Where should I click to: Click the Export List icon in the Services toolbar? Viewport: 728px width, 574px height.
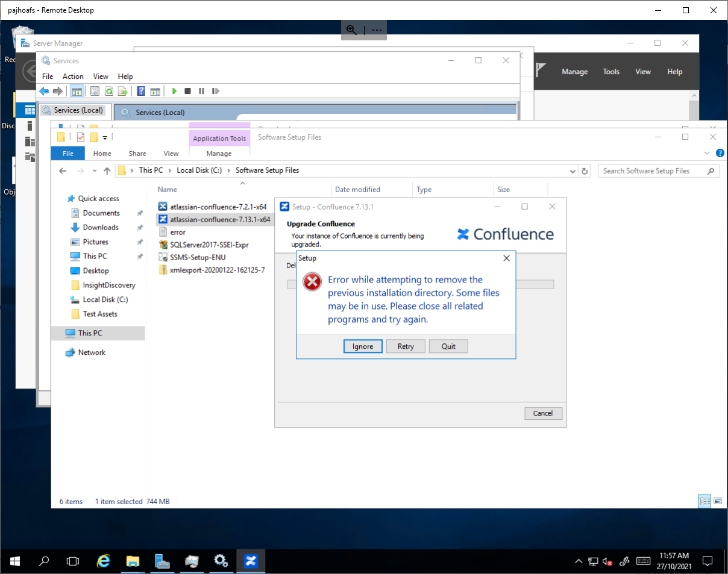(122, 91)
